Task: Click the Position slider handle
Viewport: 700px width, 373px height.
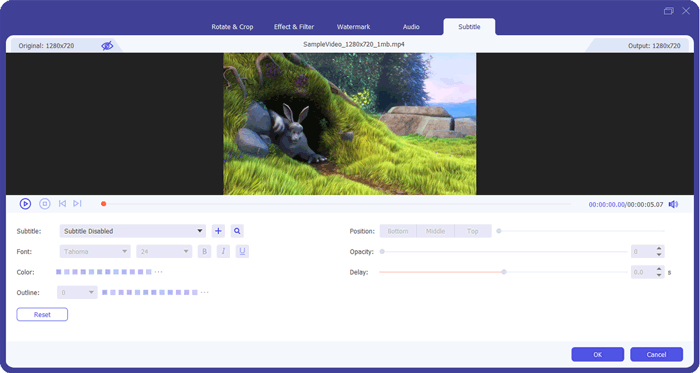Action: [x=499, y=231]
